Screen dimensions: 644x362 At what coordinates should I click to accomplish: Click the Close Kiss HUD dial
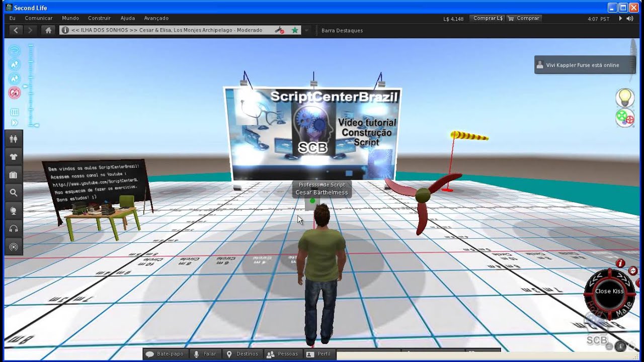coord(609,294)
